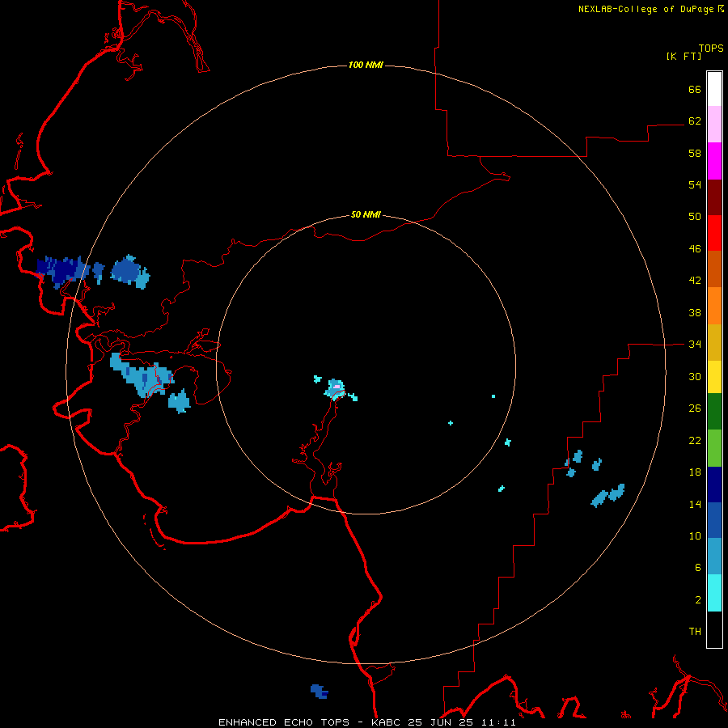Click the 100 NMI range ring label
This screenshot has width=728, height=728.
tap(366, 65)
